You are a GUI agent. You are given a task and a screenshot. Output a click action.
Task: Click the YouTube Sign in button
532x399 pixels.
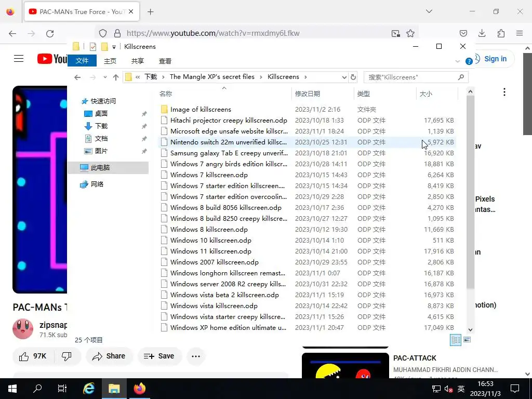495,59
